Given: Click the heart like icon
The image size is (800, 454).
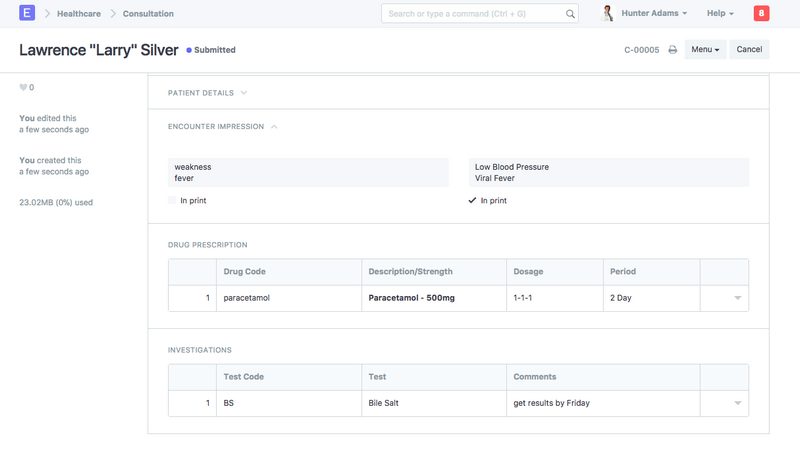Looking at the screenshot, I should (23, 88).
